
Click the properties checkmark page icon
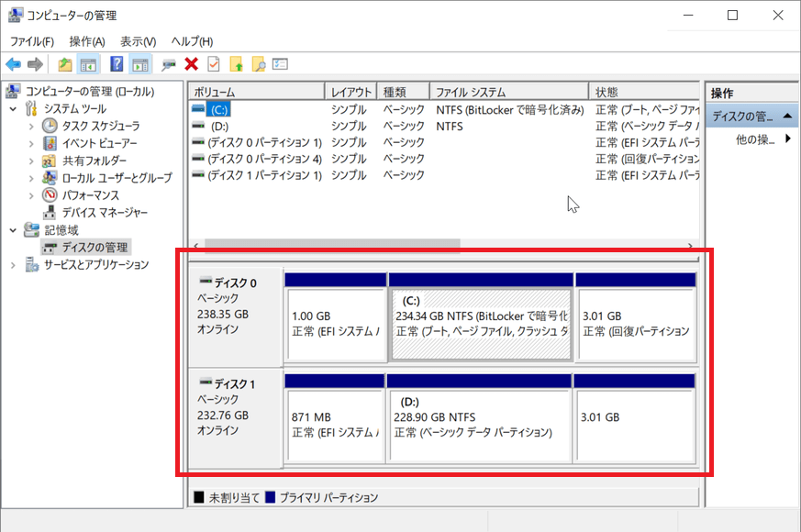pyautogui.click(x=214, y=64)
